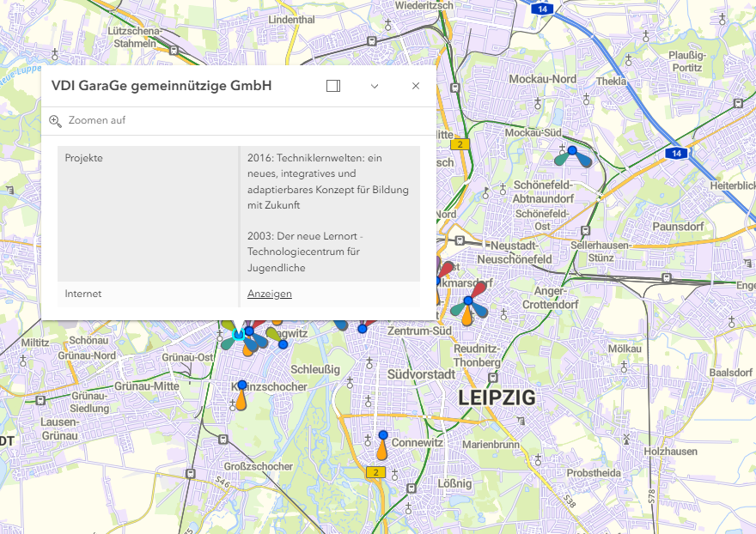The width and height of the screenshot is (756, 534).
Task: Select the map marker near Mockau-Süd
Action: 572,155
